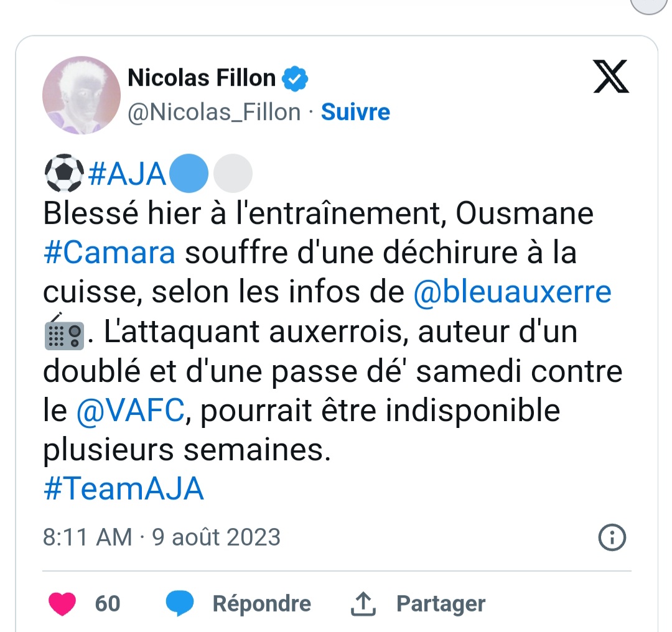Click the share upload arrow icon
Viewport: 672px width, 632px height.
tap(363, 604)
